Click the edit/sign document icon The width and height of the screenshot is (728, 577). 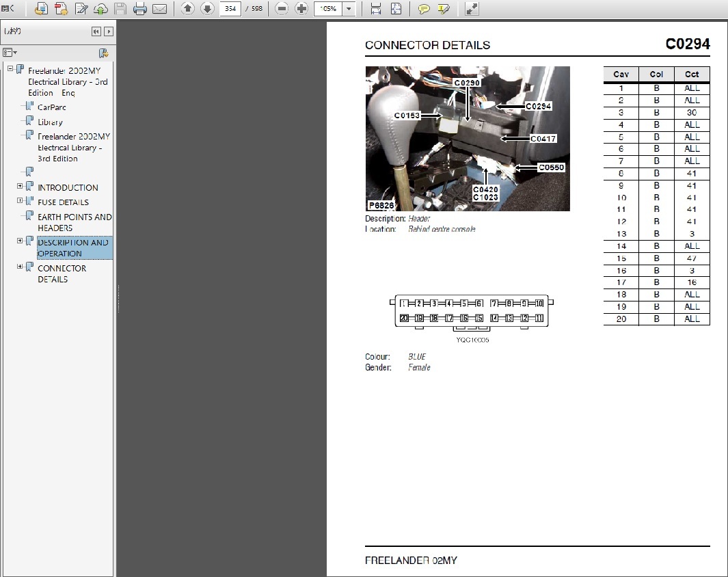82,8
